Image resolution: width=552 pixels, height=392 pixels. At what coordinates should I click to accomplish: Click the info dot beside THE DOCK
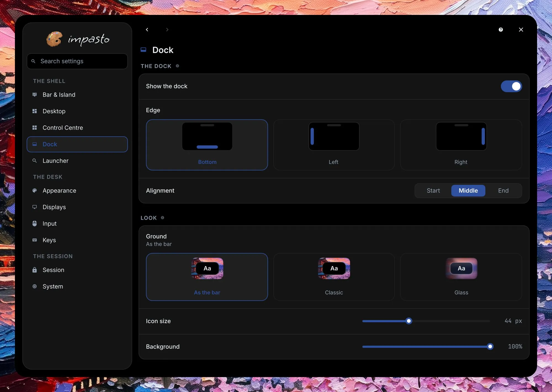(x=177, y=66)
